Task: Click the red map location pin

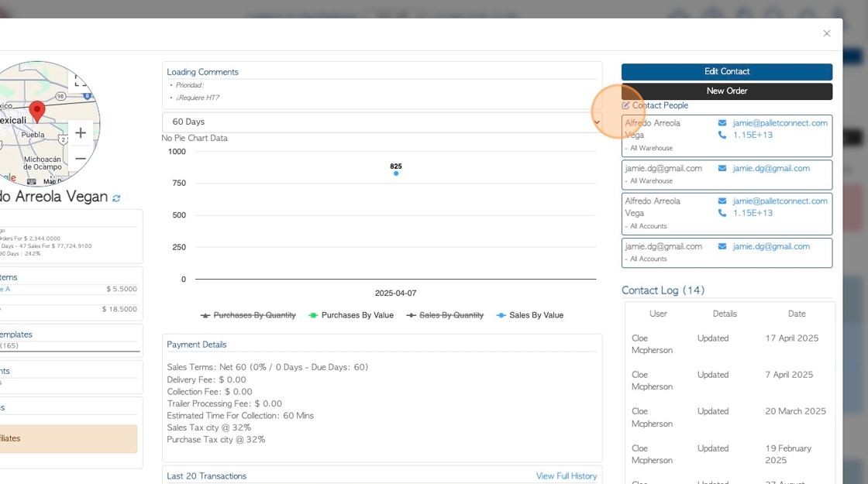Action: pyautogui.click(x=37, y=112)
